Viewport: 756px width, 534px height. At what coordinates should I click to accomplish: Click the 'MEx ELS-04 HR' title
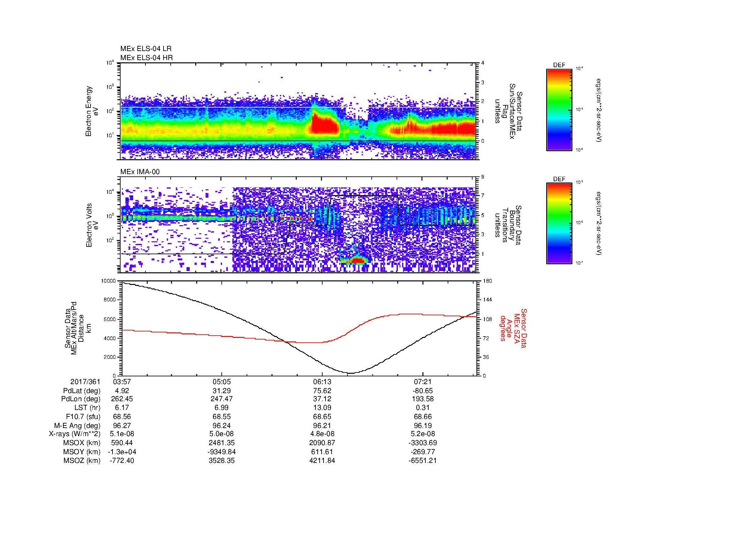[x=146, y=58]
